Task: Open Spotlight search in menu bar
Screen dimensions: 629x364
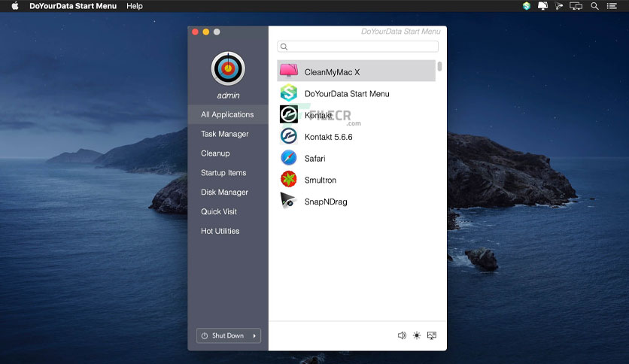Action: click(x=594, y=6)
